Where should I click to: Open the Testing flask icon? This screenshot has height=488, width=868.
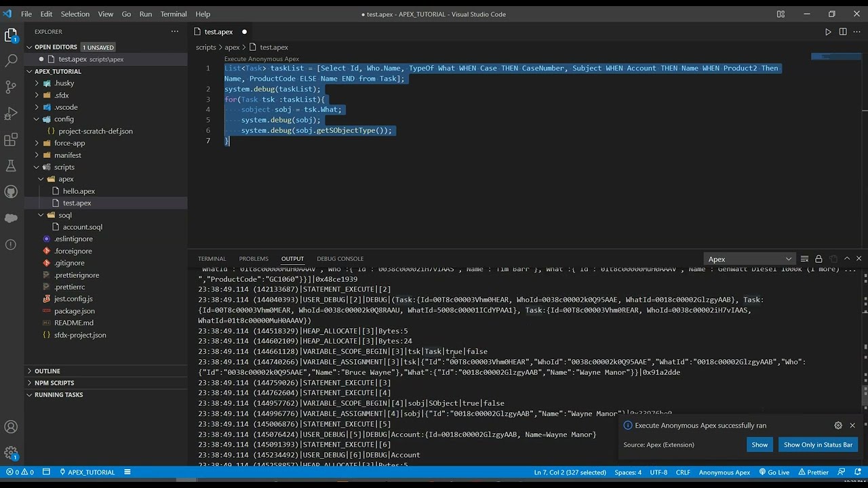pos(11,165)
